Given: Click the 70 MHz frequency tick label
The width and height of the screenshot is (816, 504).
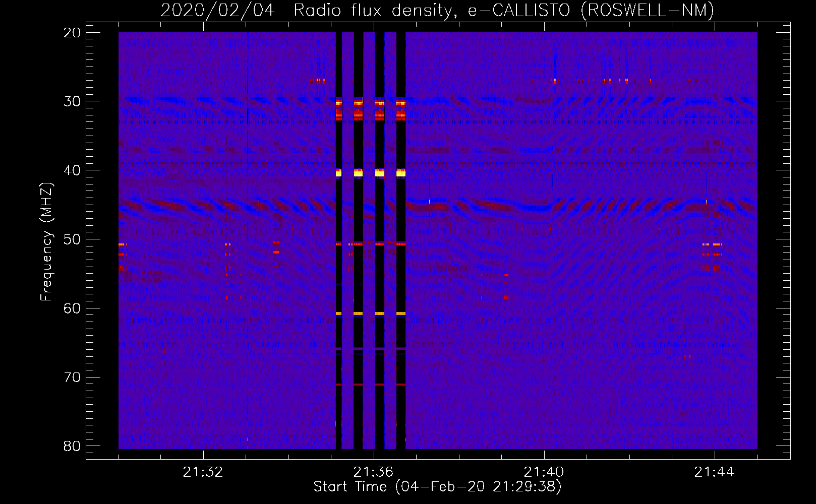Looking at the screenshot, I should (72, 377).
